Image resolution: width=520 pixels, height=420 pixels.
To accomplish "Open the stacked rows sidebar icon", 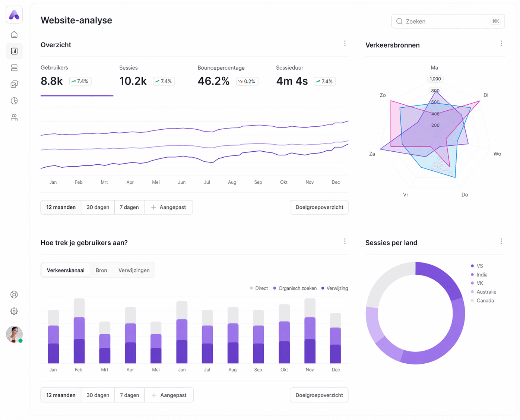I will [14, 68].
